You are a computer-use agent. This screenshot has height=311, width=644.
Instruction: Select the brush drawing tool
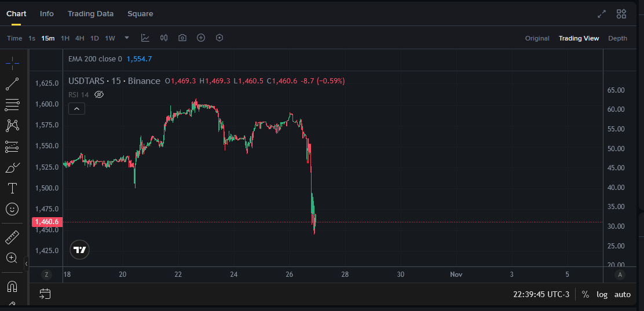pos(12,167)
